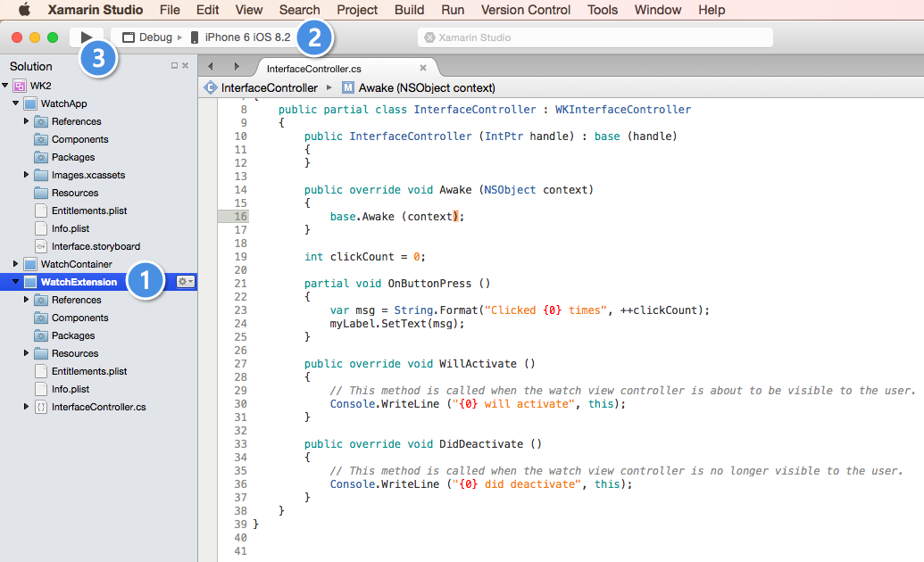Select InterfaceController.cs in solution tree

coord(98,407)
